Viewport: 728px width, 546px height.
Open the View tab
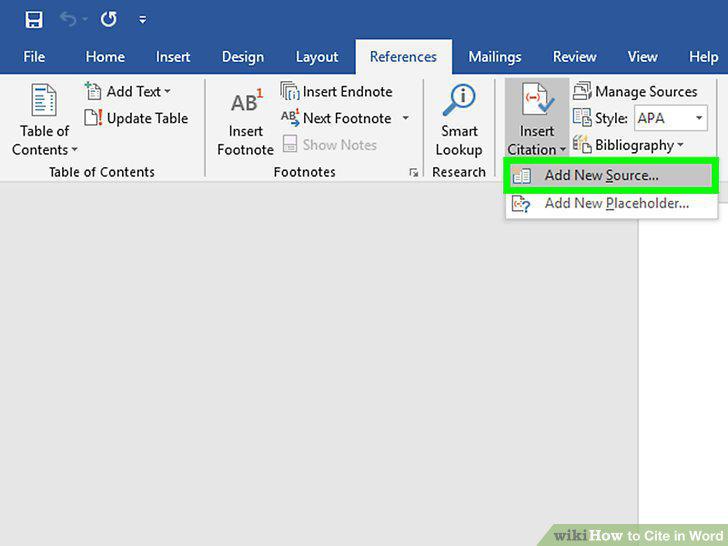tap(643, 57)
